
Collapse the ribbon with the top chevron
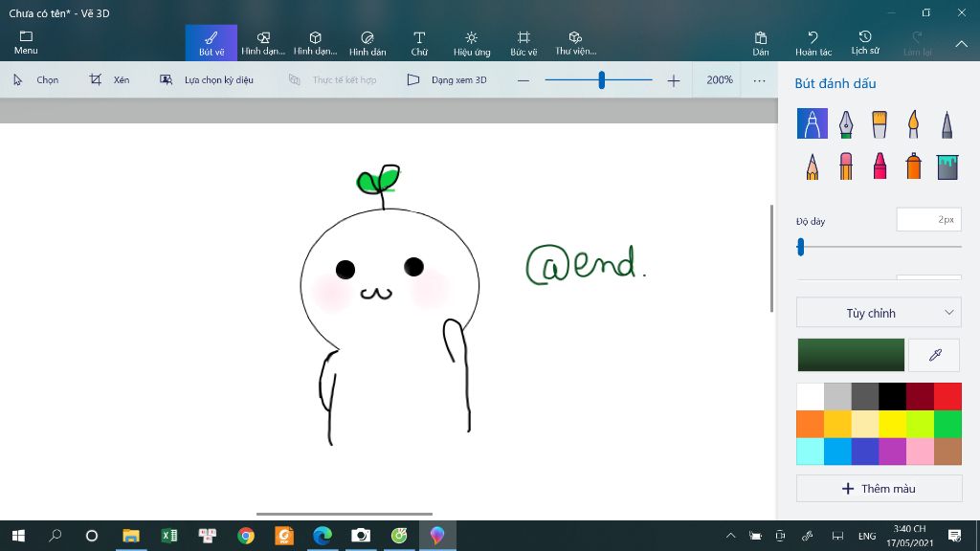[961, 44]
